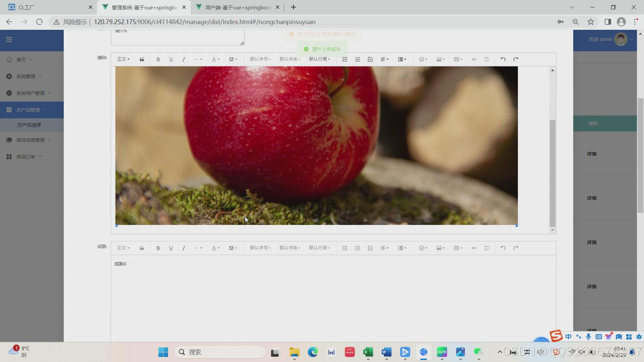Image resolution: width=644 pixels, height=362 pixels.
Task: Toggle the todo checkbox tool in the 播种 toolbar
Action: (x=370, y=59)
